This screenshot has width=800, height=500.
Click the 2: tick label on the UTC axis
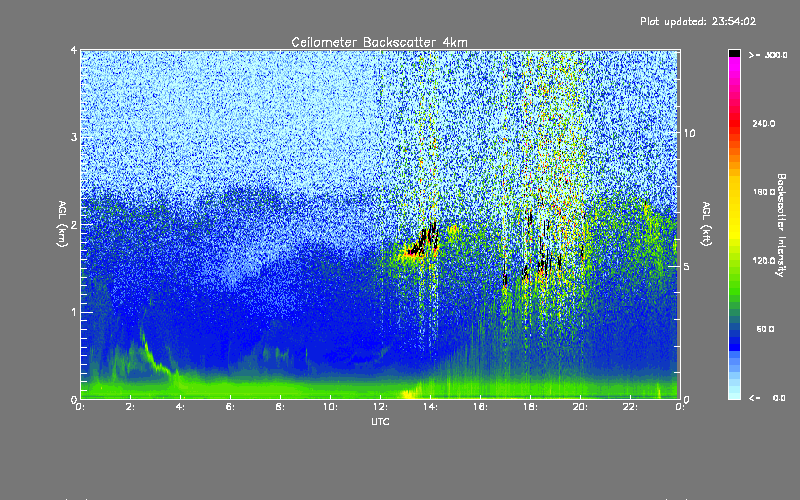coord(130,407)
